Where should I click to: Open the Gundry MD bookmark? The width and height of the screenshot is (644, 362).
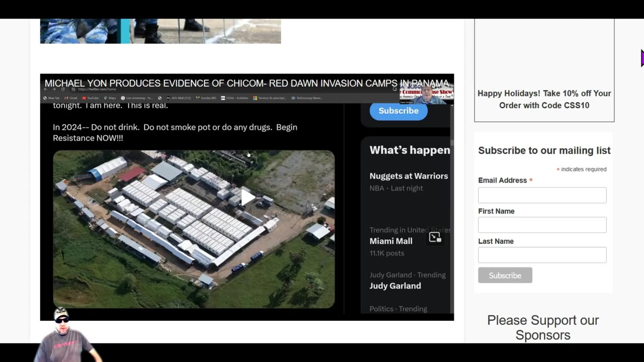(x=206, y=98)
